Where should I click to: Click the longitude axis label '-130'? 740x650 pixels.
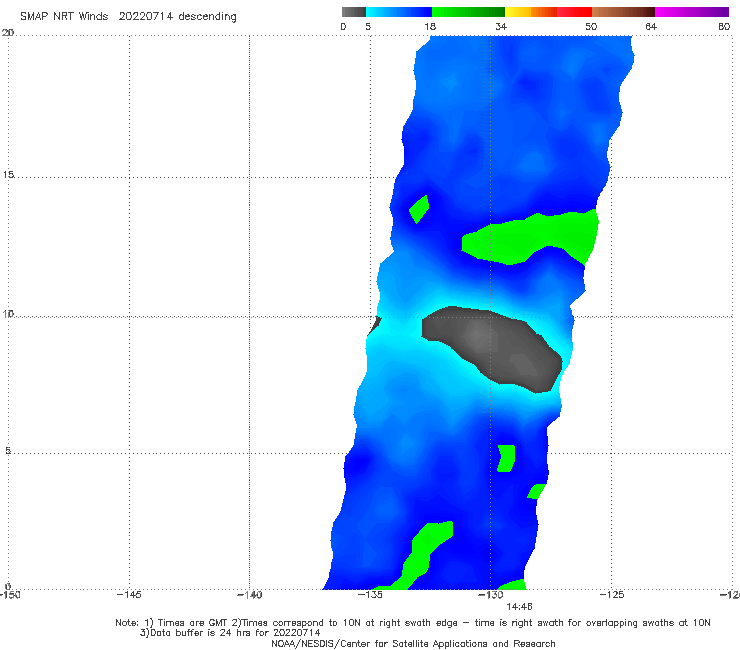pyautogui.click(x=491, y=594)
